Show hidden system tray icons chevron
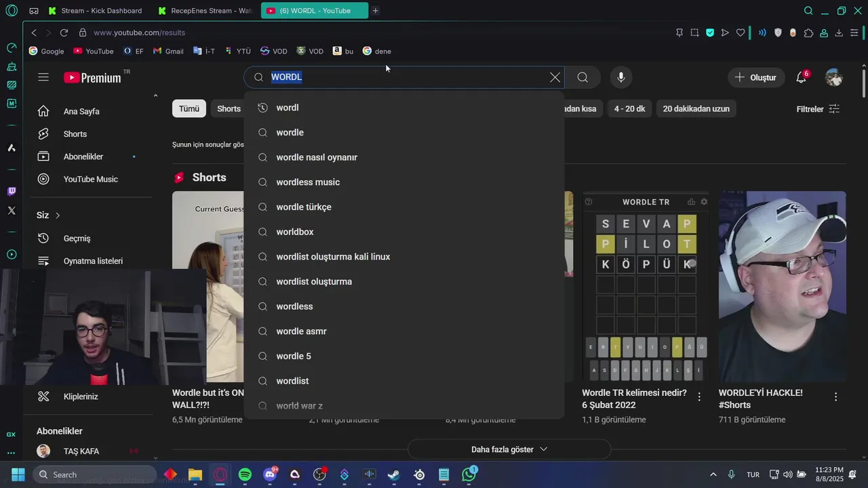 click(x=713, y=474)
